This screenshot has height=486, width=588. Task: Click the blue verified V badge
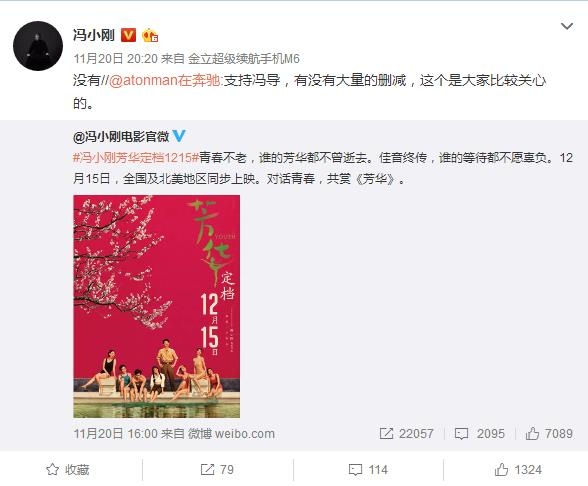(179, 136)
